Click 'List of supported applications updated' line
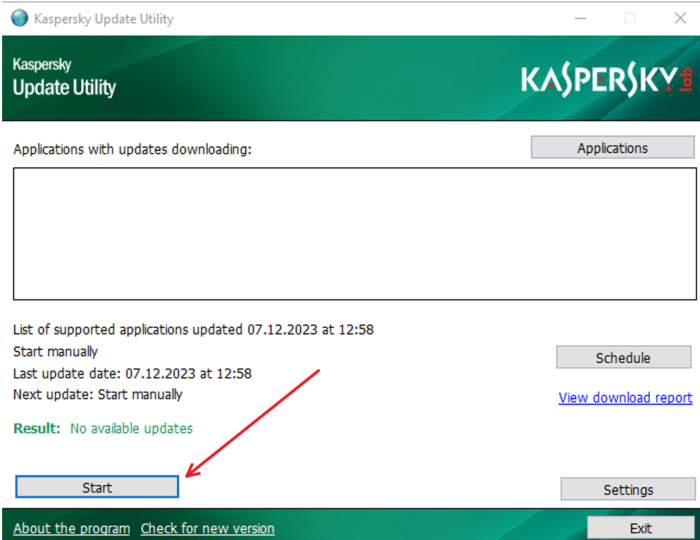The width and height of the screenshot is (700, 540). pyautogui.click(x=193, y=329)
